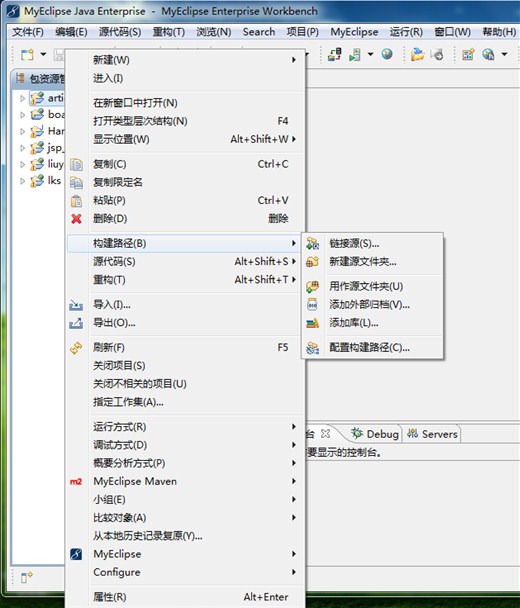
Task: Expand the liuy project tree node
Action: 22,165
